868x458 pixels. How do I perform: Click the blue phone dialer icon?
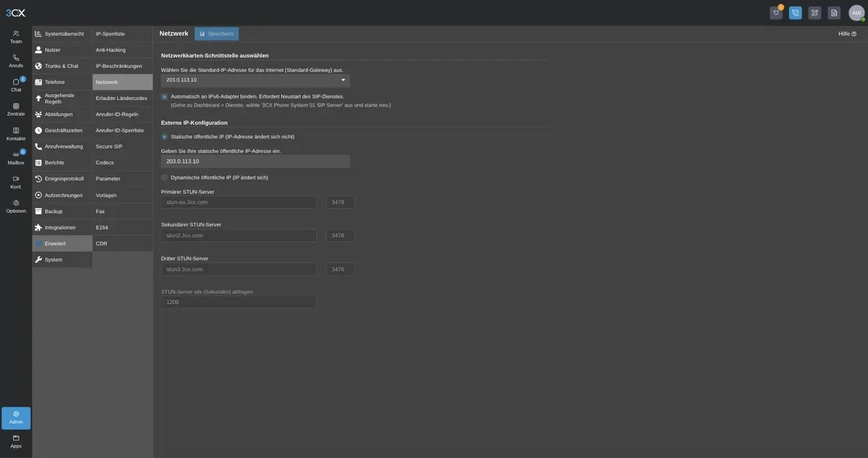796,12
